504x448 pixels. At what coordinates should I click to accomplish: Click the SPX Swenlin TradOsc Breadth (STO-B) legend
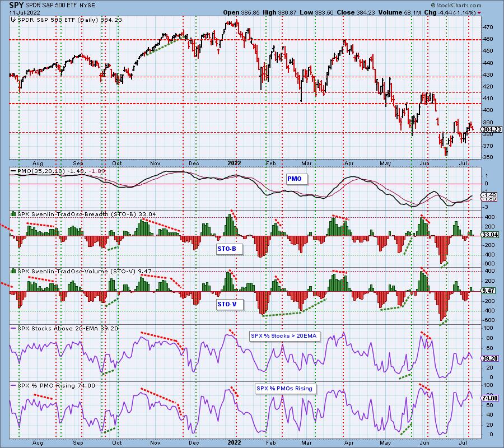pos(87,214)
